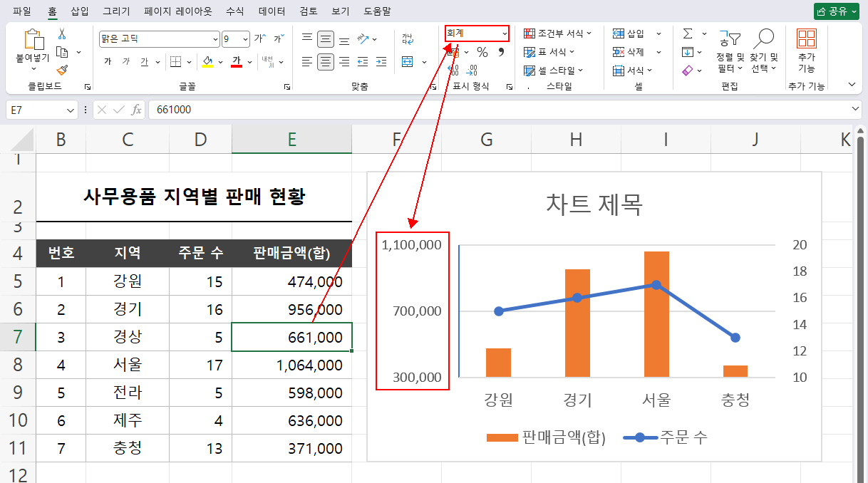
Task: Open font (글꼴) group dialog launcher
Action: pyautogui.click(x=287, y=86)
